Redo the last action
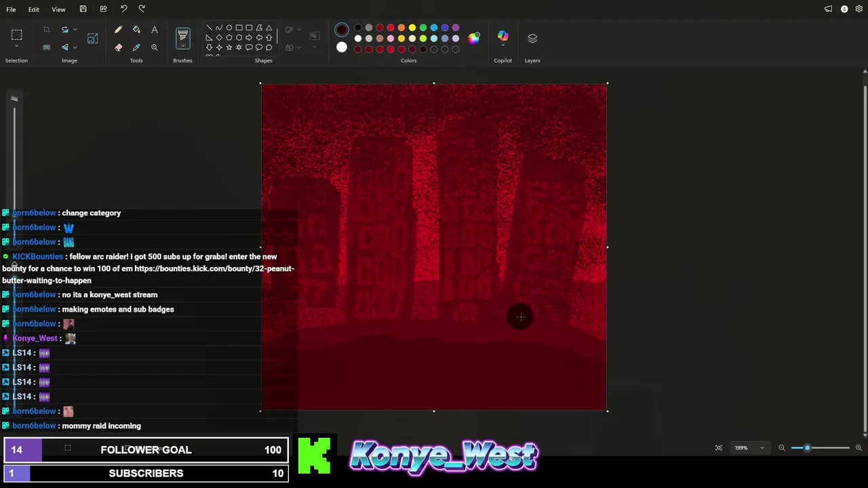The width and height of the screenshot is (868, 488). pos(142,9)
